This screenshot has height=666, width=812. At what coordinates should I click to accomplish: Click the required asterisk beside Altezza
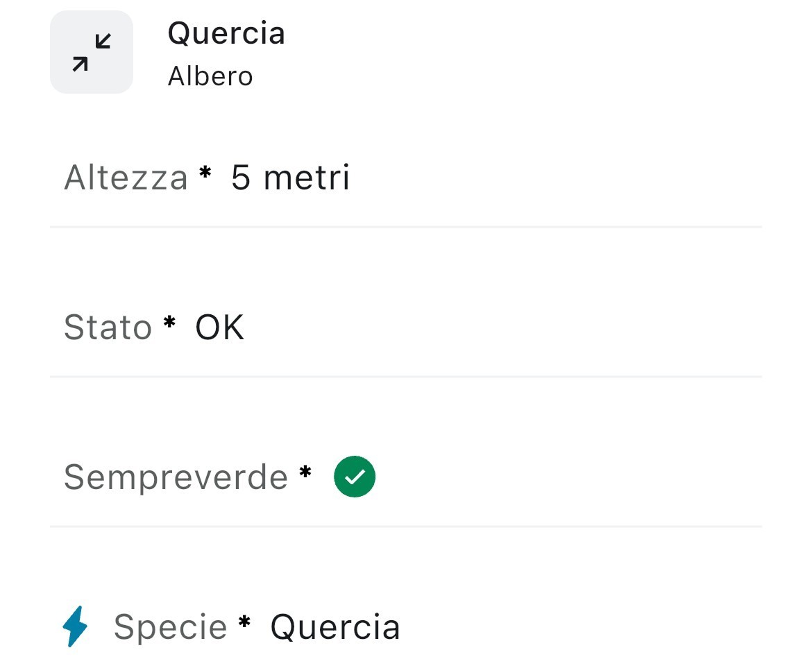click(x=205, y=173)
